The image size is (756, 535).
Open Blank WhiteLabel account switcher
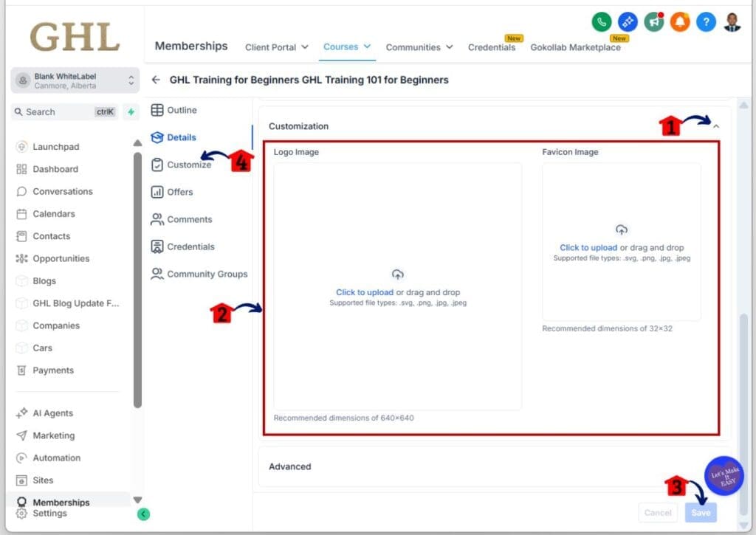point(75,80)
